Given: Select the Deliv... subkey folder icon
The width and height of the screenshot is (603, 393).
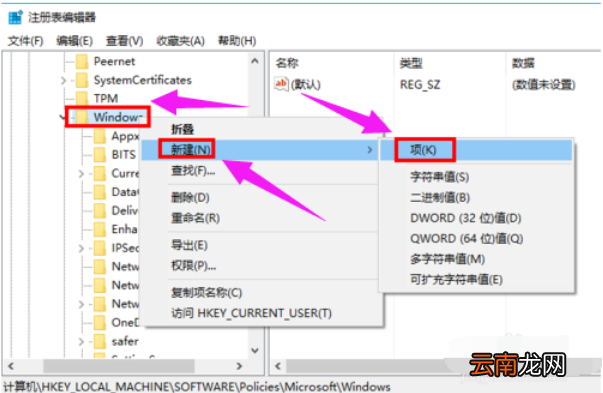Looking at the screenshot, I should coord(100,210).
